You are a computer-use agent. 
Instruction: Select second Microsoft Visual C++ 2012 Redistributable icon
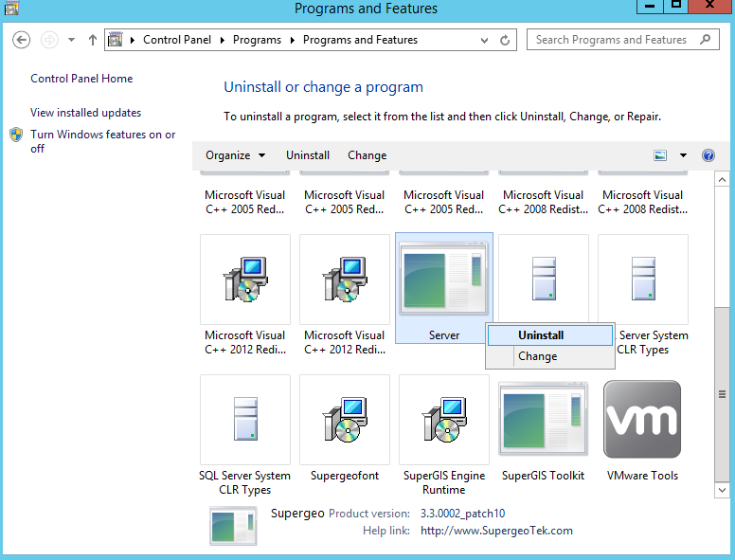(345, 280)
